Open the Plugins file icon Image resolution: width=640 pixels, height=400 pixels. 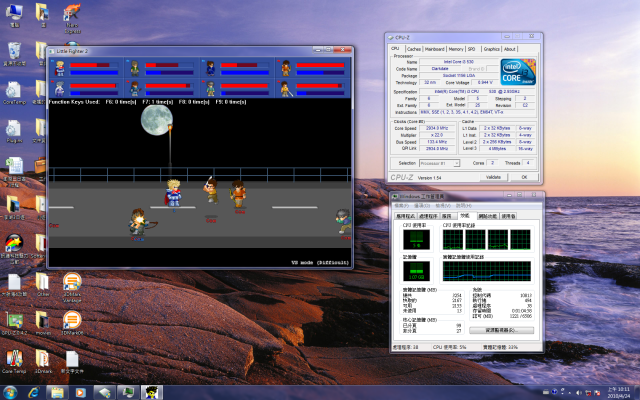coord(14,131)
